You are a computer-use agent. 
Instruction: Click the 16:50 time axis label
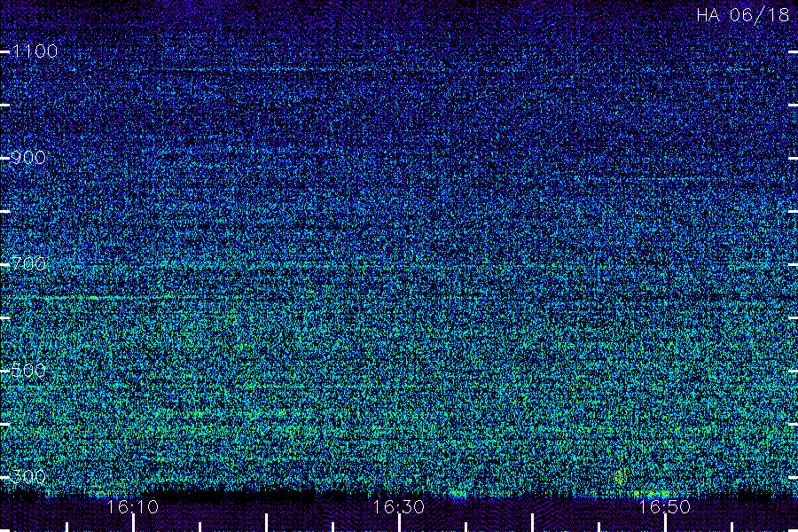(665, 506)
